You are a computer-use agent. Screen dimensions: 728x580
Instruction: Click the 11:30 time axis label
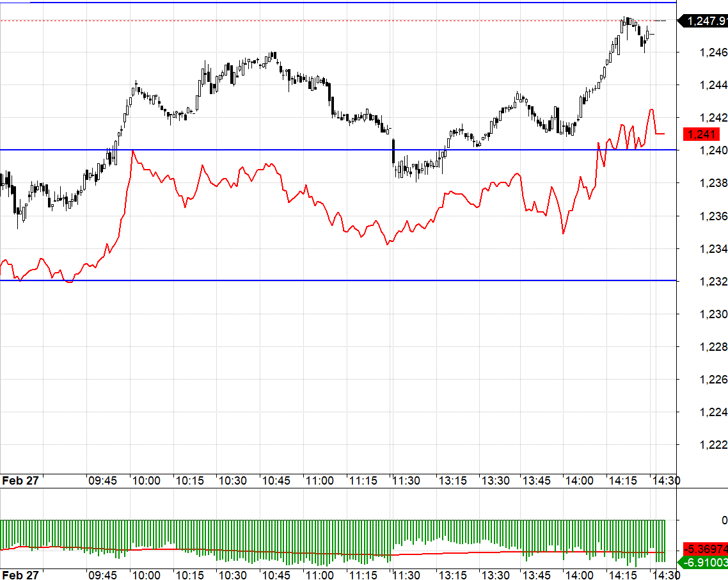406,481
